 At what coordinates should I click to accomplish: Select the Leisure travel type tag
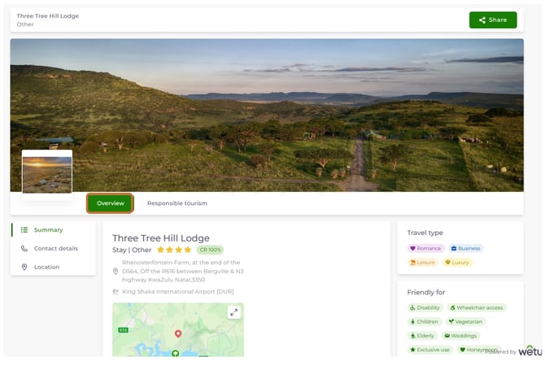click(423, 263)
